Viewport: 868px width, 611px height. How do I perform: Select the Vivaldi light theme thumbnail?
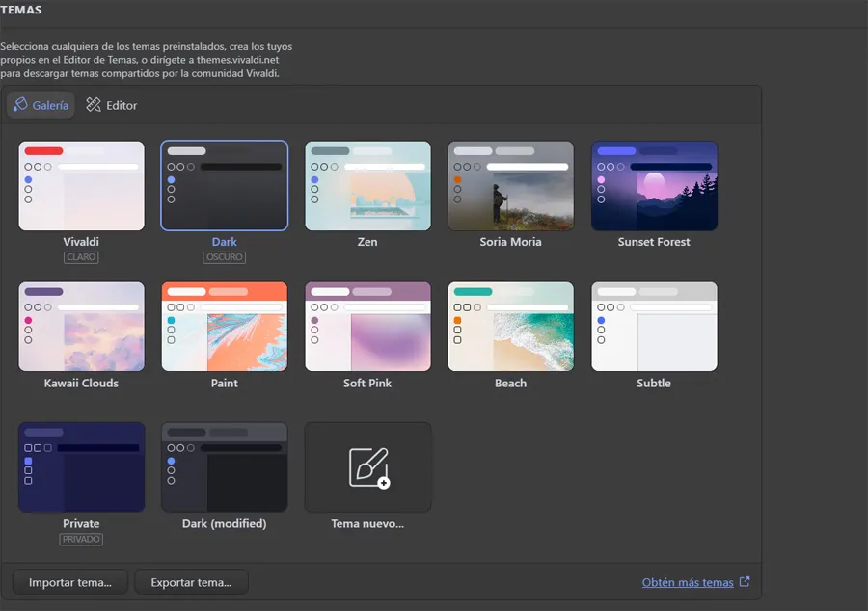coord(81,186)
